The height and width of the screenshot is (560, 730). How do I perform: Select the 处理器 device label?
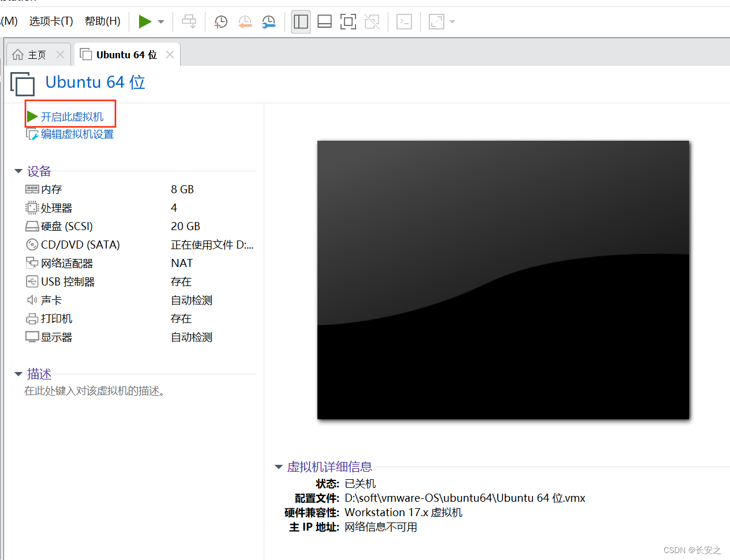57,208
